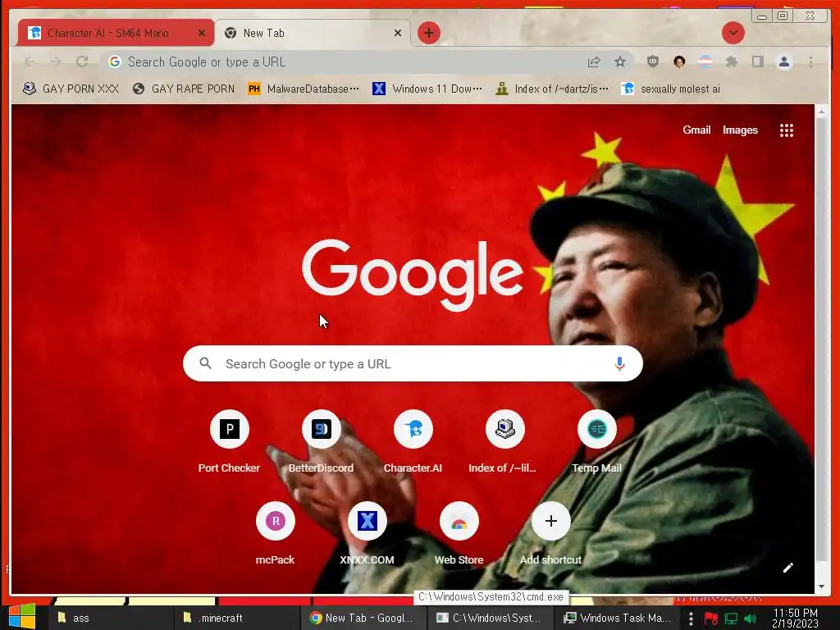
Task: Open the Temp Mail shortcut
Action: (597, 430)
